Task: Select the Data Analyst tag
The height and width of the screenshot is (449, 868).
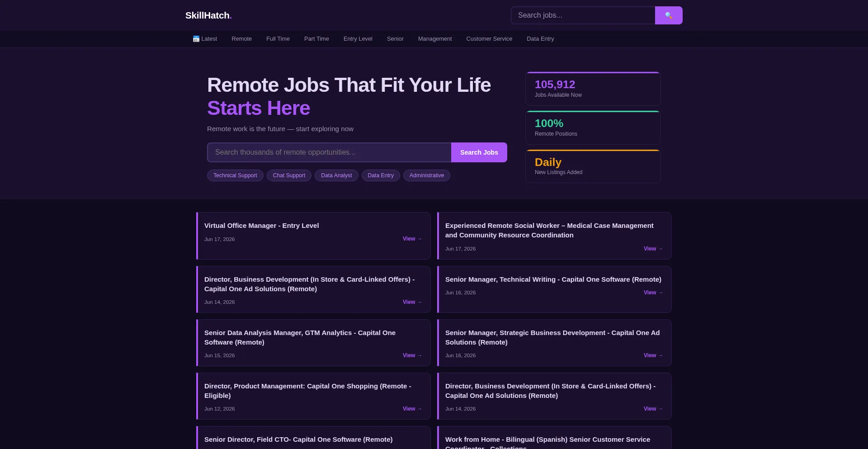Action: click(336, 175)
